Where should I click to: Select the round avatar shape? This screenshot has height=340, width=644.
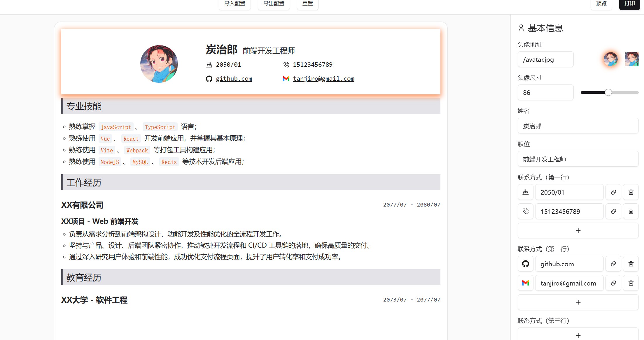click(x=611, y=59)
